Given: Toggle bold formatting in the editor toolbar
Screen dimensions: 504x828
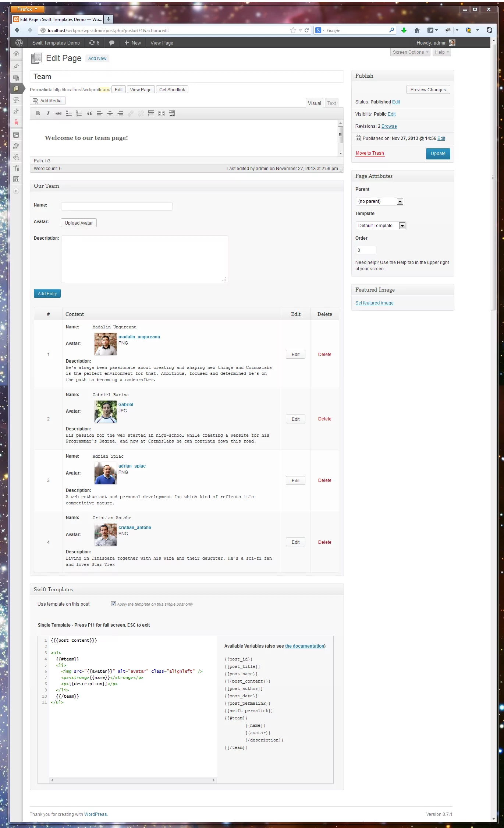Looking at the screenshot, I should [38, 113].
